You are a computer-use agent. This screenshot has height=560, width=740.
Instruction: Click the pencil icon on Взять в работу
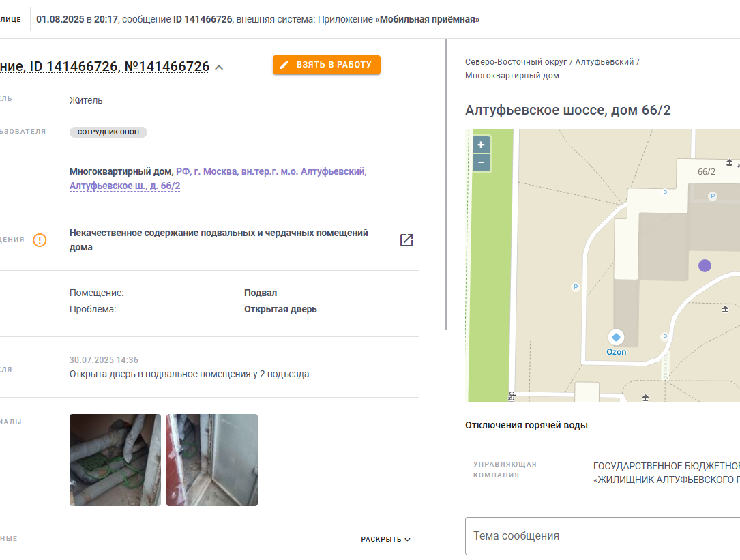(284, 65)
